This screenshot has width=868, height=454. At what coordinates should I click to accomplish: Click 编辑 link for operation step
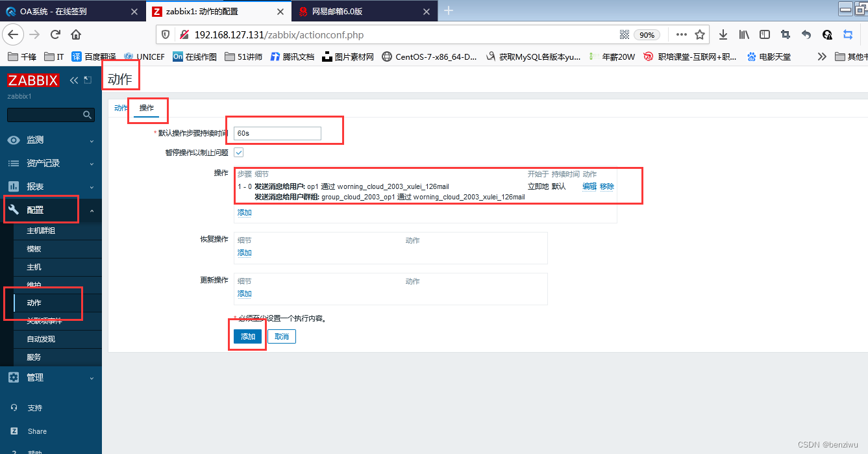coord(589,186)
